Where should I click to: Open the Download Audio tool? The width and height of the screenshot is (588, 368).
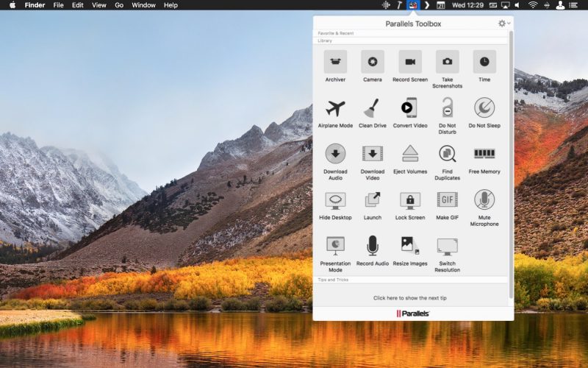click(335, 161)
